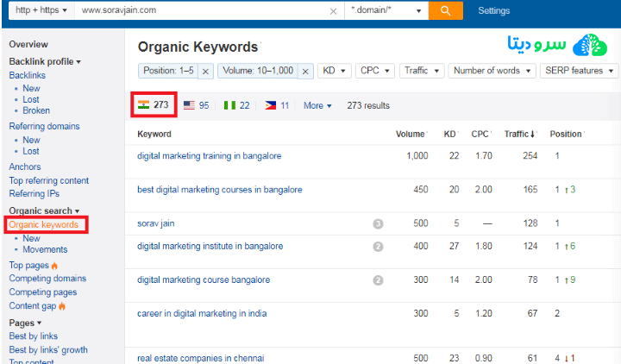Image resolution: width=621 pixels, height=364 pixels.
Task: Remove the Position: 1–5 filter
Action: point(206,71)
